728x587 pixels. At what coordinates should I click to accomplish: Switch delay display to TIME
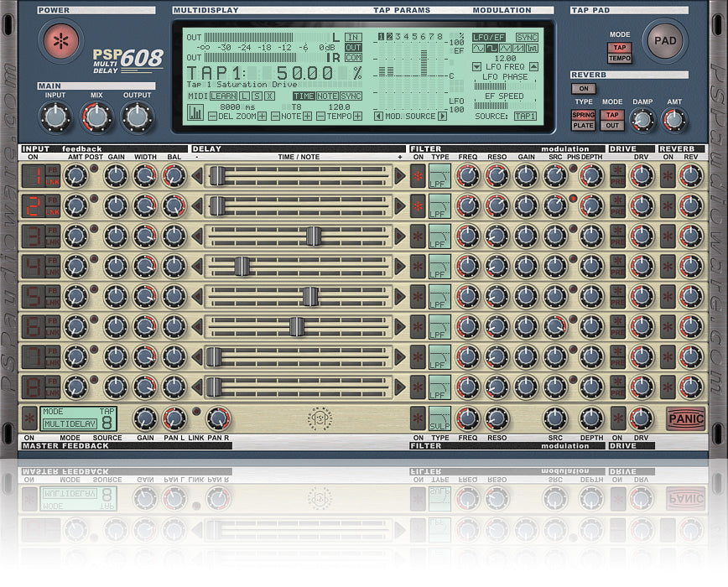pos(304,96)
